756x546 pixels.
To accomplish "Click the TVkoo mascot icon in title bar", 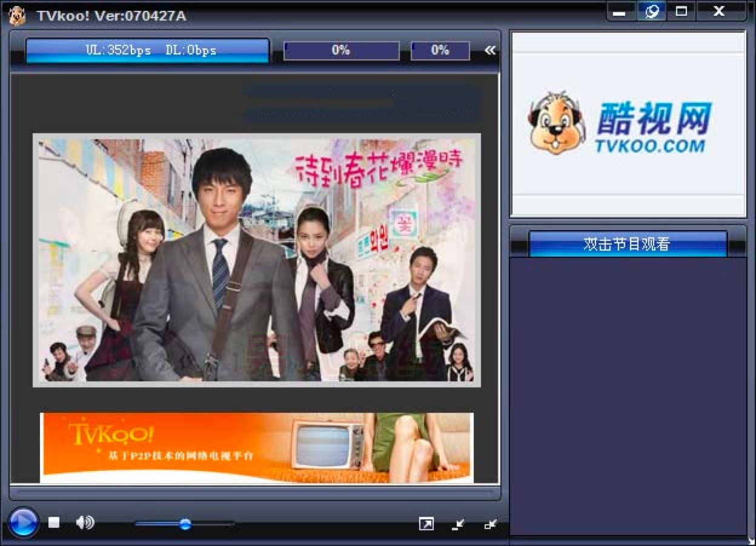I will (x=17, y=16).
